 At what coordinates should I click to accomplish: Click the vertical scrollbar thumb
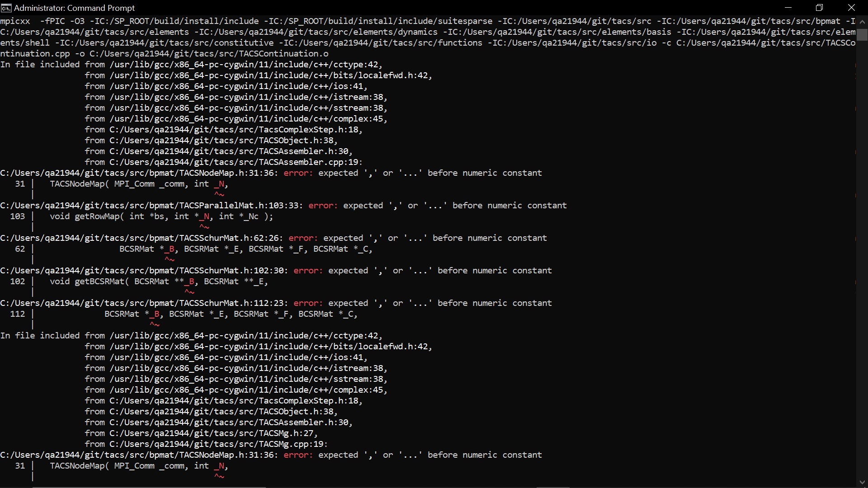pos(862,35)
